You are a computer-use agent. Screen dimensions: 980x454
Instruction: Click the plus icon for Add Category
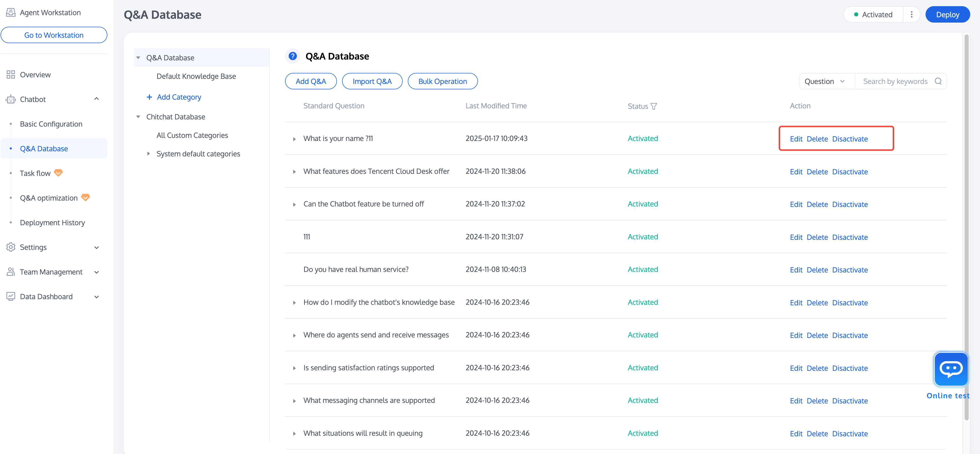click(149, 97)
